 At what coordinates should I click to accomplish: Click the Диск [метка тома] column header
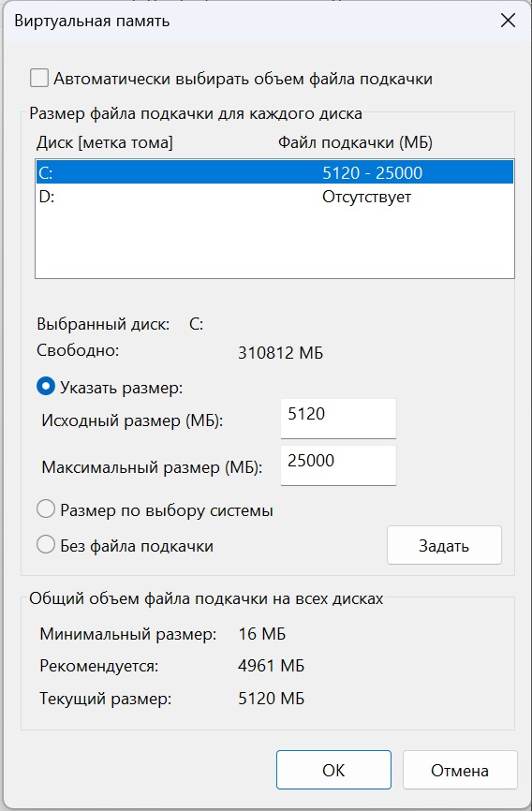105,142
